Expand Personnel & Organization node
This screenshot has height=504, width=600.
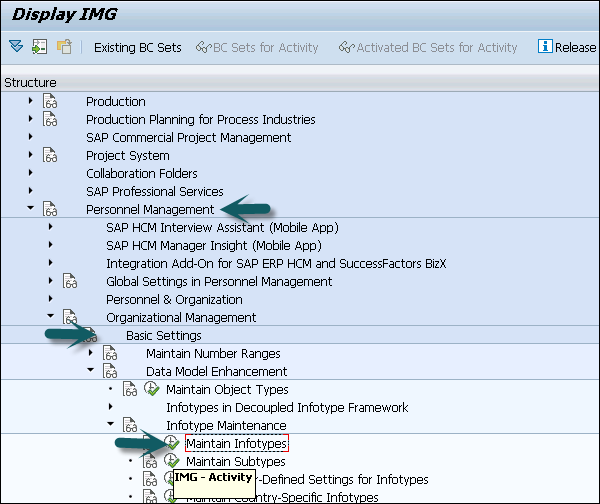(51, 299)
